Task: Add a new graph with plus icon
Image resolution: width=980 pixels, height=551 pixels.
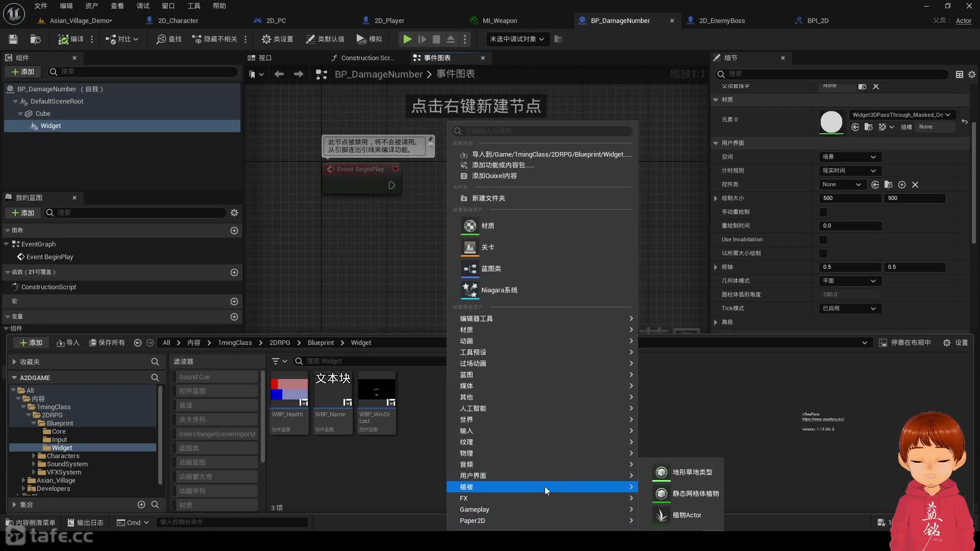Action: pos(234,231)
